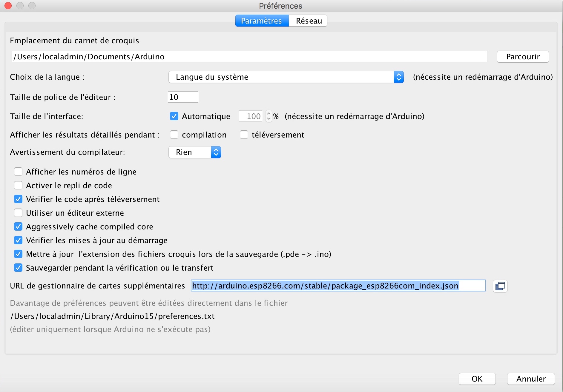Screen dimensions: 563x392
Task: Uncheck Vérifier le code après téléversement
Action: click(x=18, y=199)
